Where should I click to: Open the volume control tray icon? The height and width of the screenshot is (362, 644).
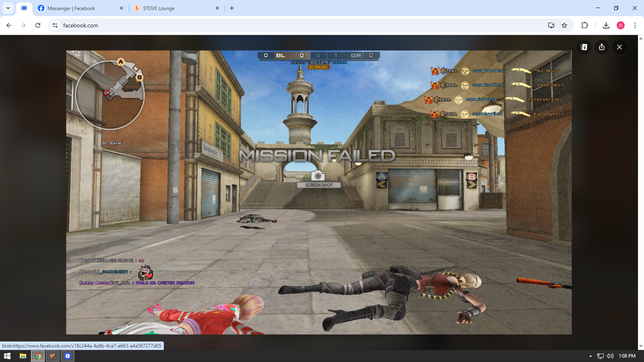610,356
